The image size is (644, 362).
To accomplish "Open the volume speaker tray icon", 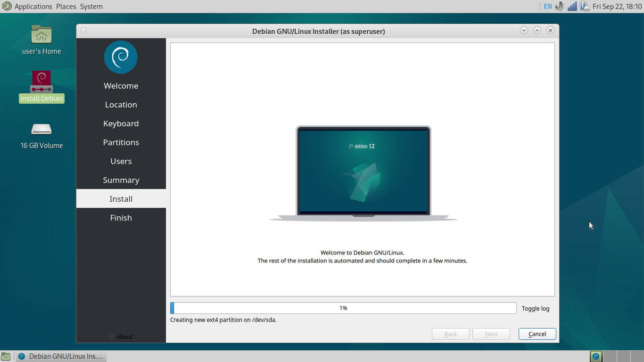I will click(560, 6).
